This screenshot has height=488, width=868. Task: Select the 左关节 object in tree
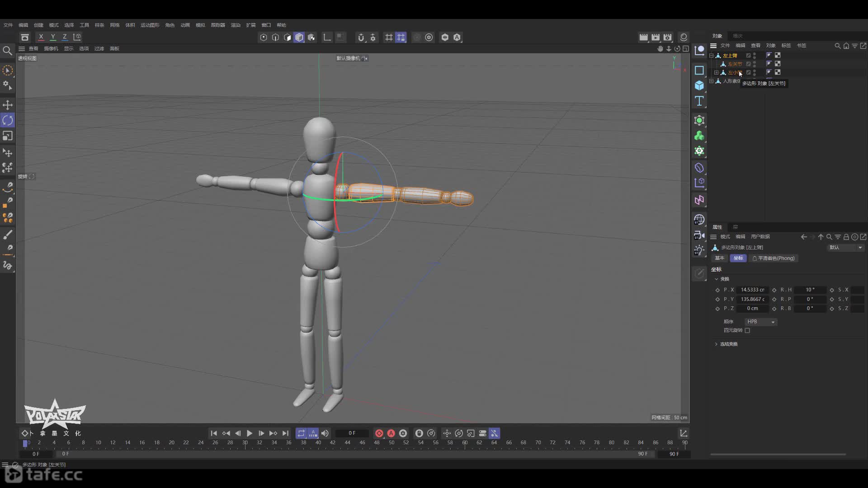pos(735,64)
